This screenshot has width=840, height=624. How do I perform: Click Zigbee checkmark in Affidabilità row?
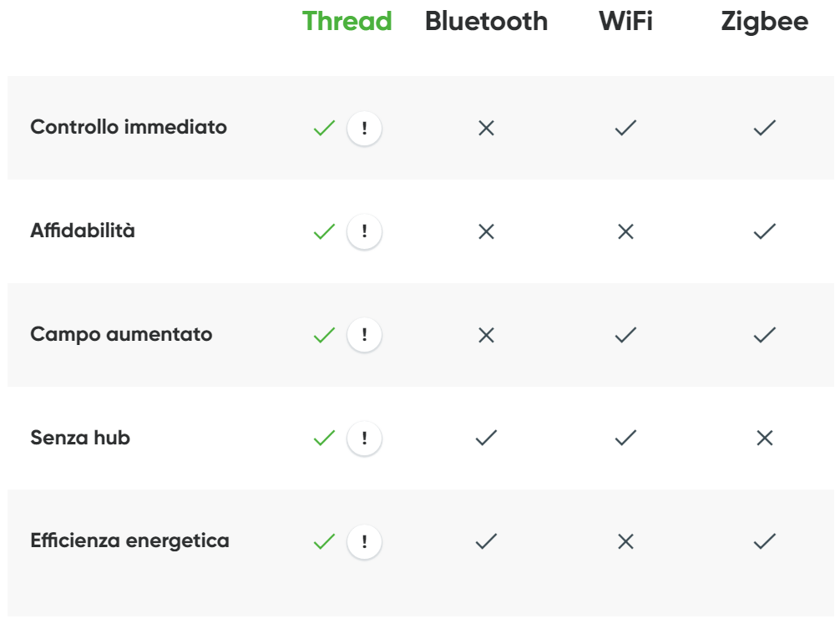pos(764,231)
